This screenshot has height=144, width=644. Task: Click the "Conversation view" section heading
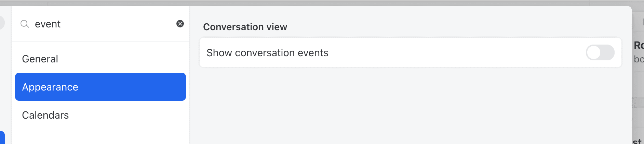pos(245,27)
